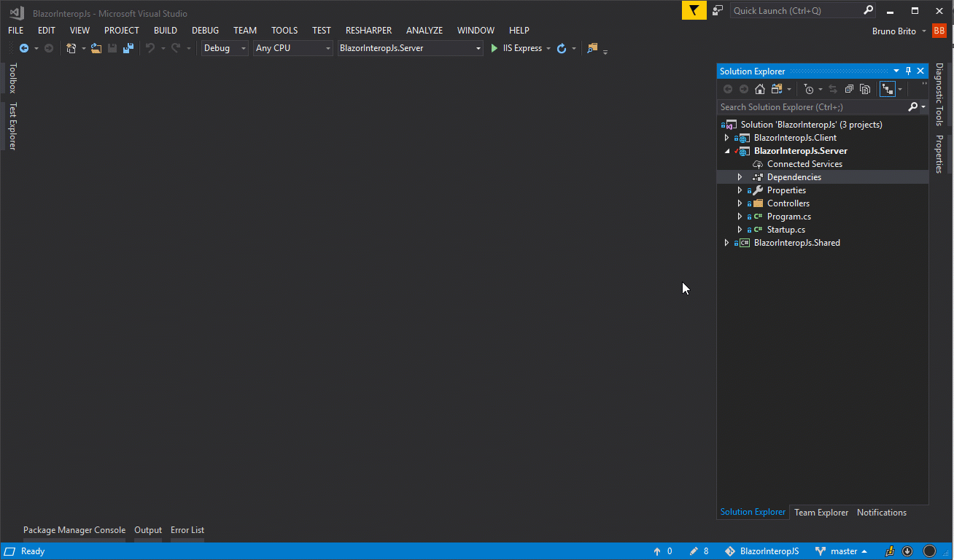Expand the Controllers folder node
Viewport: 954px width, 560px height.
(740, 203)
